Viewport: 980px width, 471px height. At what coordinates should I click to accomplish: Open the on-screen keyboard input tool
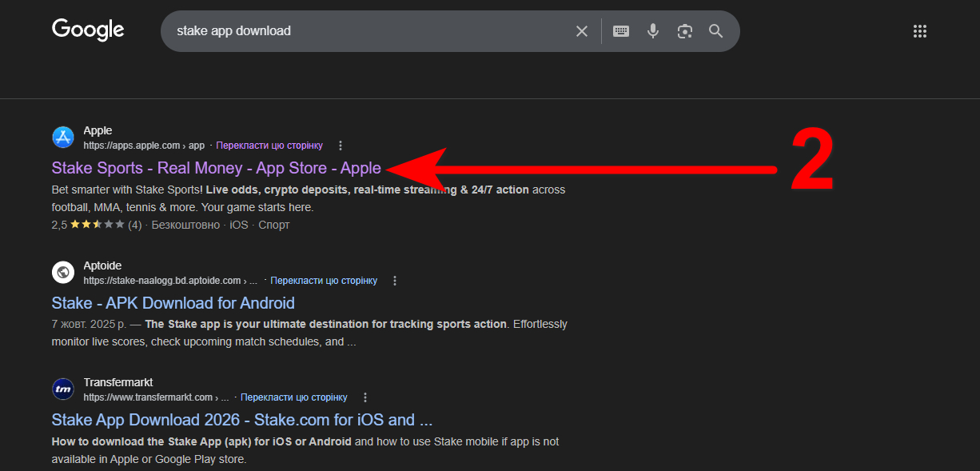click(621, 31)
